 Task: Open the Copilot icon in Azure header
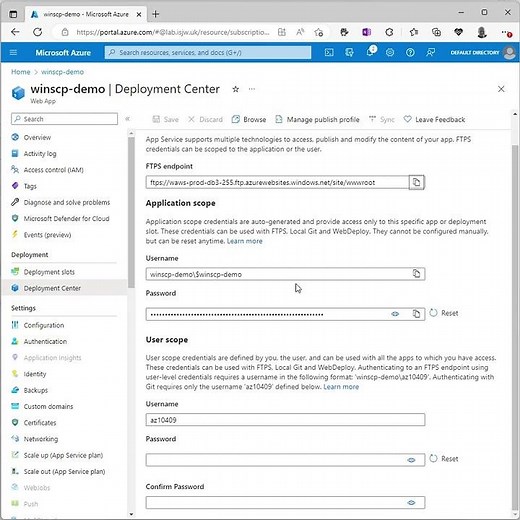349,52
